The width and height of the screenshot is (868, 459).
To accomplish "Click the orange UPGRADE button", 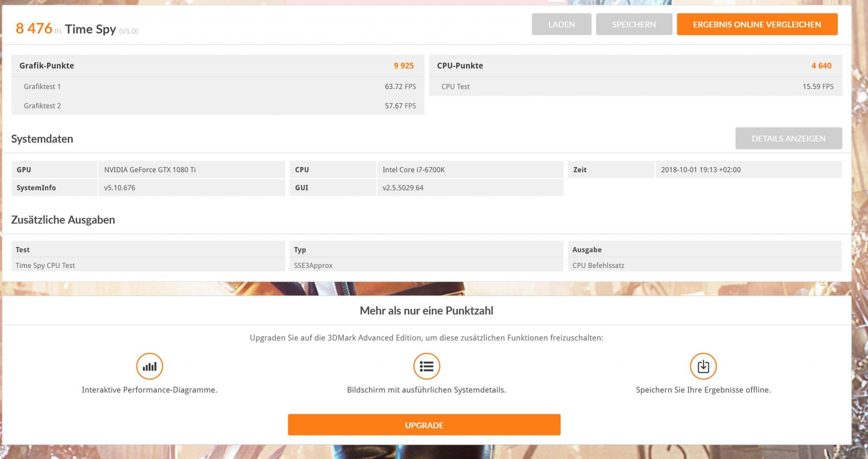I will (424, 425).
